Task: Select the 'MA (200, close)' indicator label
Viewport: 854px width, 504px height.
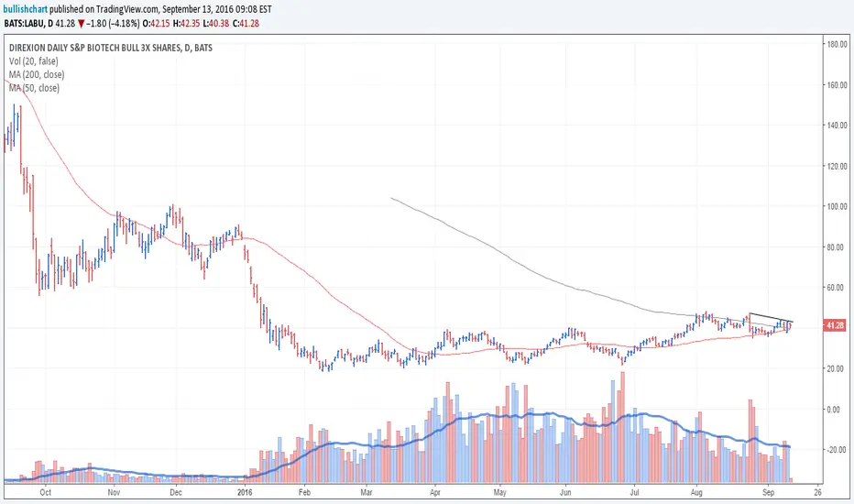Action: [x=37, y=74]
